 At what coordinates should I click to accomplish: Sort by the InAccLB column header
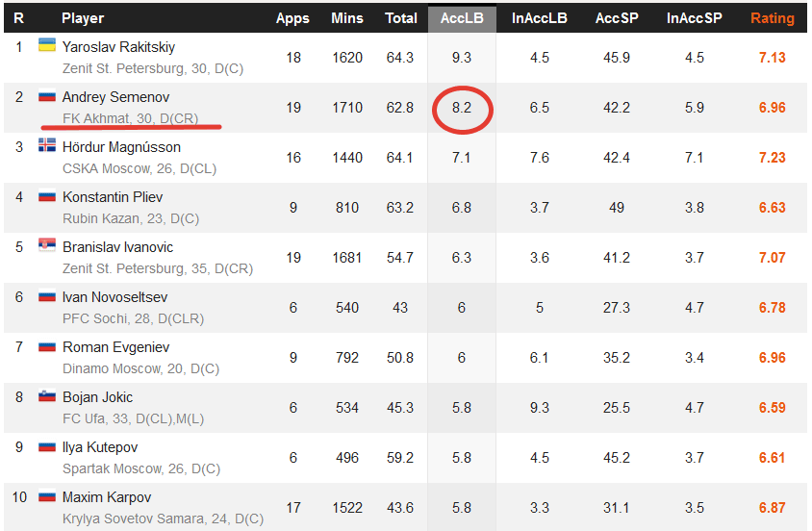click(539, 18)
